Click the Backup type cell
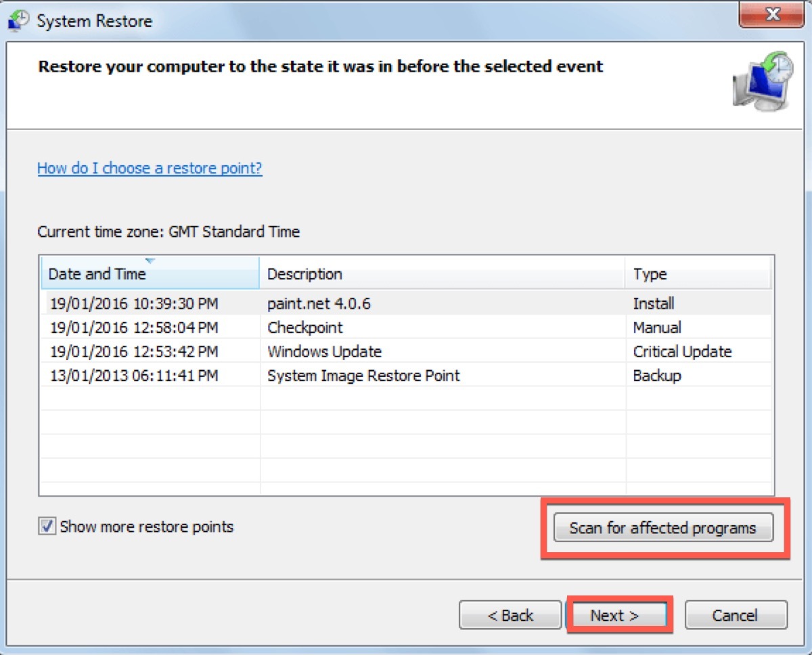Image resolution: width=812 pixels, height=655 pixels. (x=656, y=376)
